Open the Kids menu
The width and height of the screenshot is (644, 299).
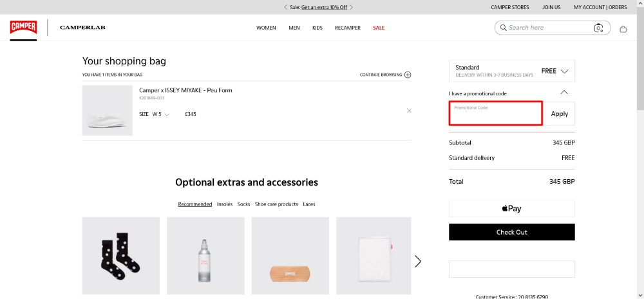(317, 28)
